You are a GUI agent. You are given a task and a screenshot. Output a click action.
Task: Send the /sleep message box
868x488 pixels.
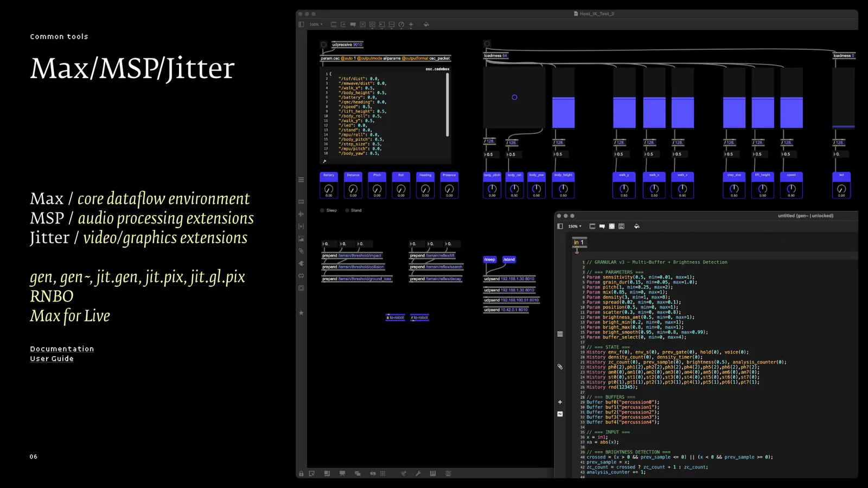coord(490,260)
